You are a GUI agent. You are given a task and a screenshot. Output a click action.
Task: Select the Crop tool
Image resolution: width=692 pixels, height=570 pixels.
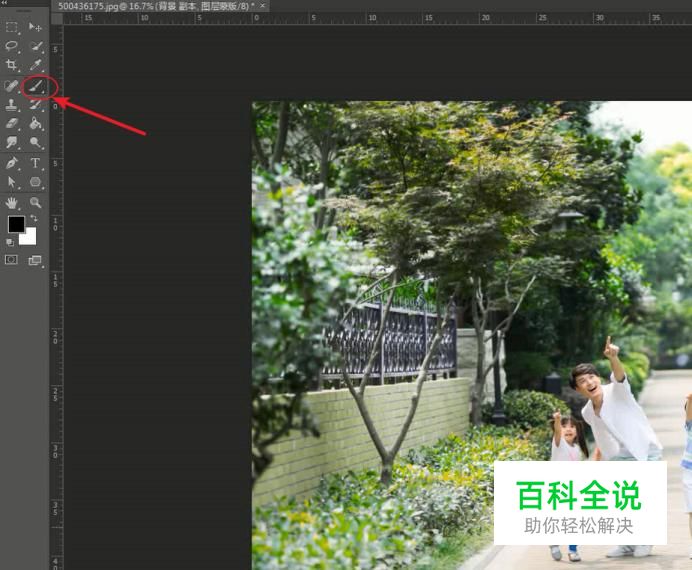click(11, 65)
